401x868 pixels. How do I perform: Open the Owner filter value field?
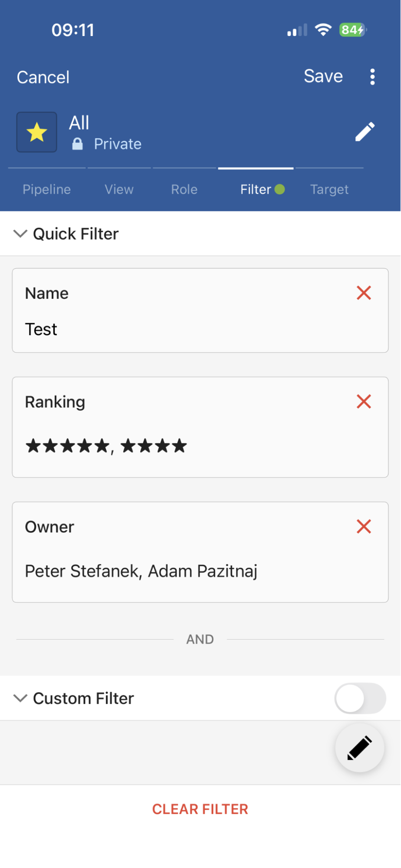141,571
